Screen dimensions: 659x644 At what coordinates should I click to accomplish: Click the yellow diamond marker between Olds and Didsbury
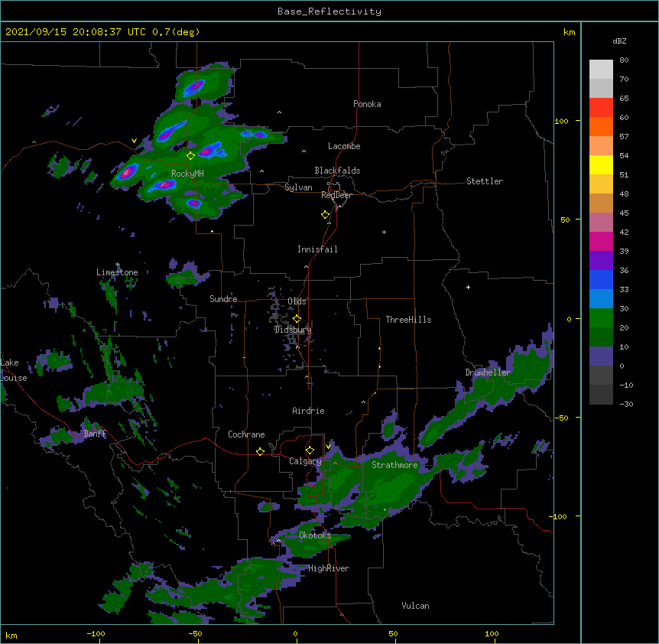297,318
